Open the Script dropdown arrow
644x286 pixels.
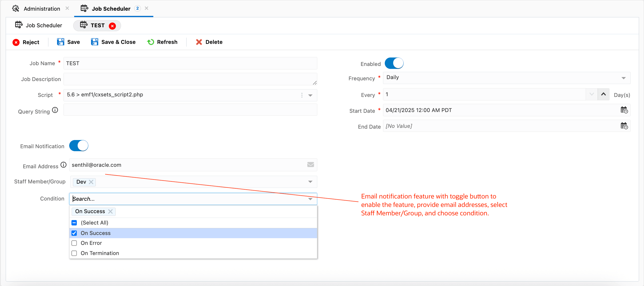[310, 95]
